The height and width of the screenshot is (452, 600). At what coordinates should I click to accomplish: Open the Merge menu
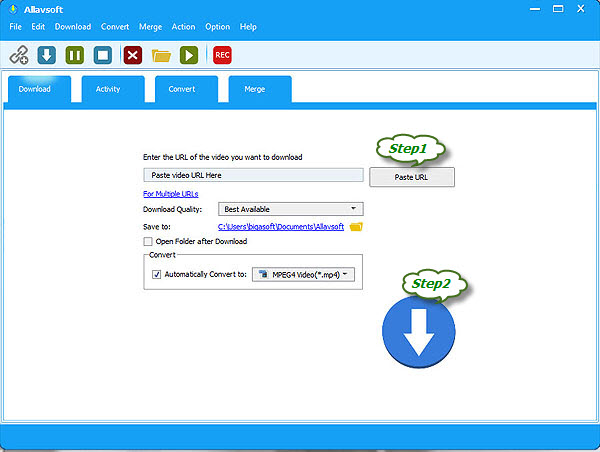pyautogui.click(x=150, y=27)
